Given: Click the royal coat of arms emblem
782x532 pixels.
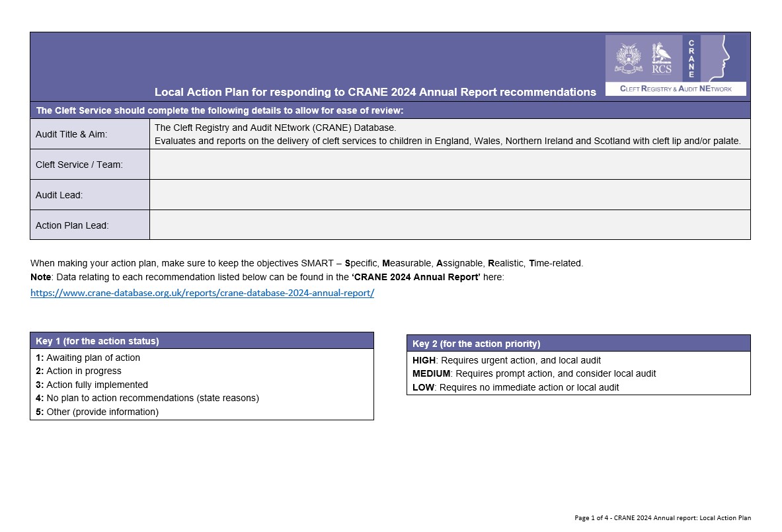Looking at the screenshot, I should pyautogui.click(x=629, y=58).
